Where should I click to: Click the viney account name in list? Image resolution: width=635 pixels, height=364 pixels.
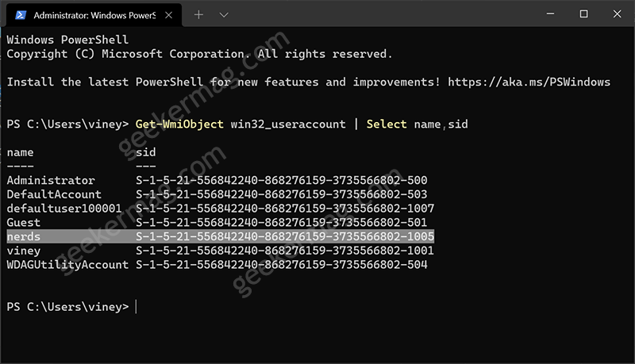click(x=24, y=251)
